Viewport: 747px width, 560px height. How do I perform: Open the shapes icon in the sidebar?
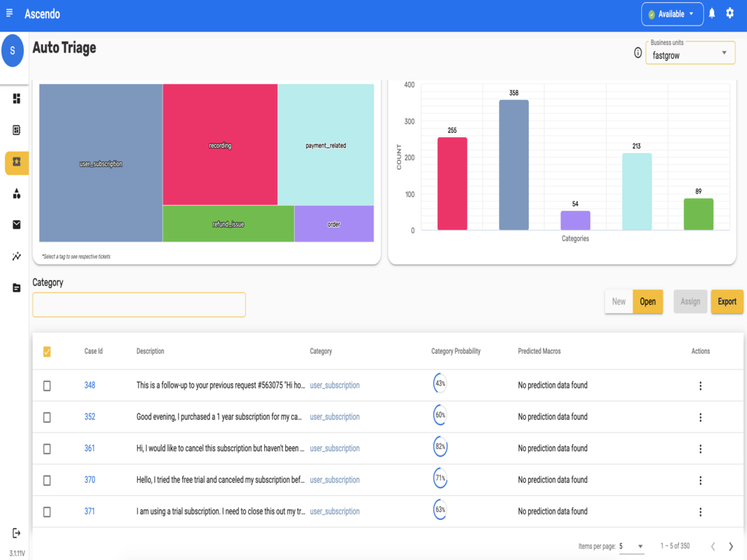[17, 193]
